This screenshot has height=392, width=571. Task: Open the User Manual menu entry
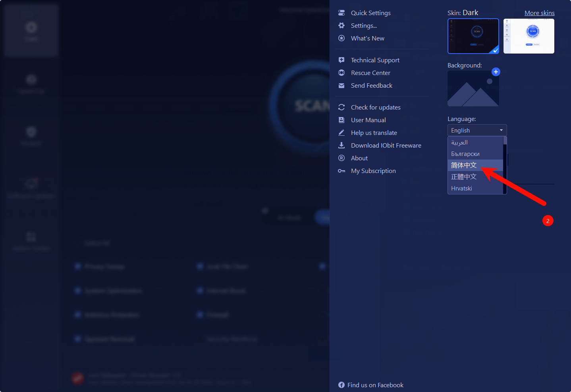click(x=368, y=120)
